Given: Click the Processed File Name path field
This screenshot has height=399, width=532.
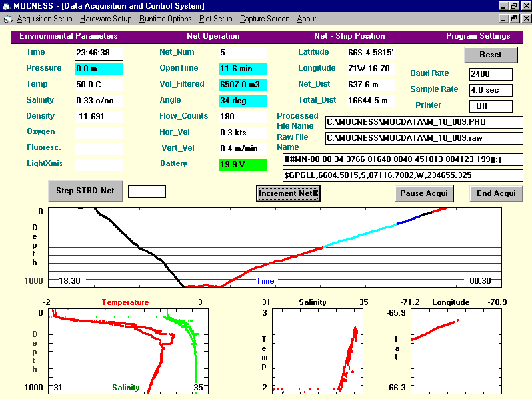Looking at the screenshot, I should tap(424, 122).
